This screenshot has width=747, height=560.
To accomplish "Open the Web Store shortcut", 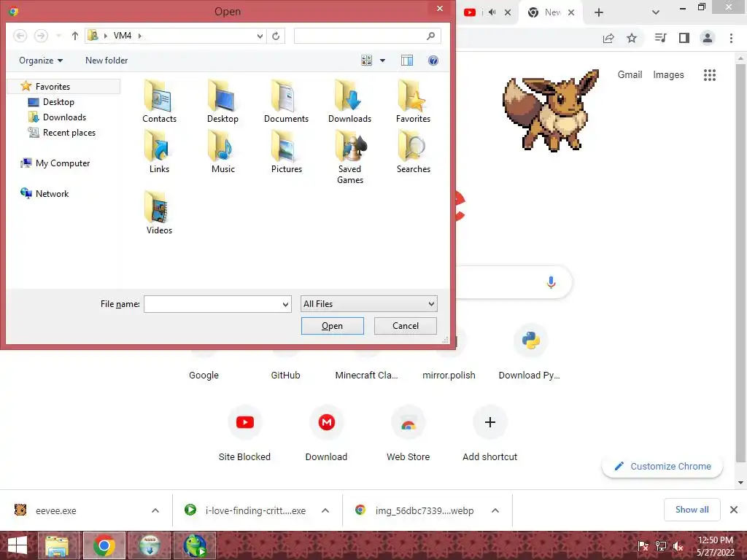I will pos(409,434).
